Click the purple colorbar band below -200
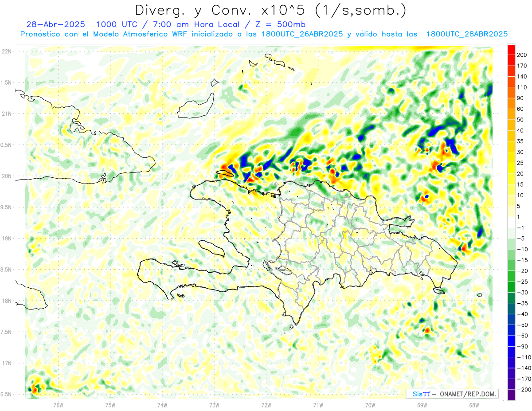 click(x=512, y=395)
